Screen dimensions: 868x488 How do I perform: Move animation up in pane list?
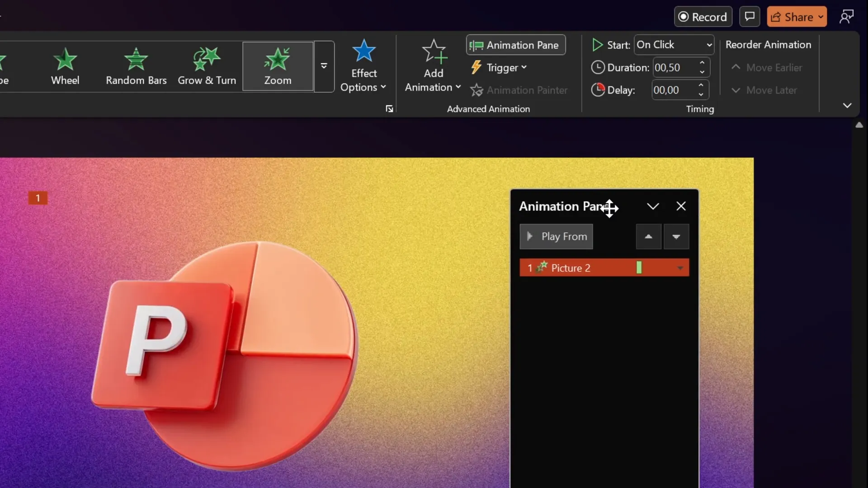[648, 237]
